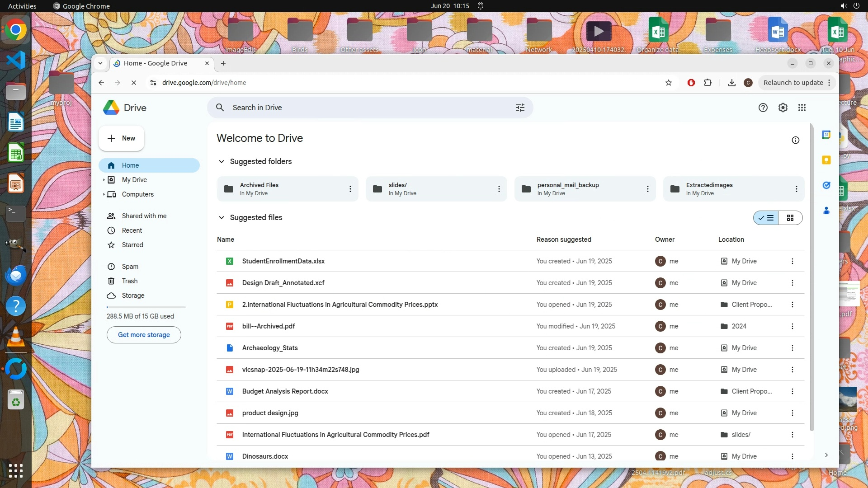This screenshot has height=488, width=868.
Task: Click the storage usage progress bar
Action: tap(146, 307)
